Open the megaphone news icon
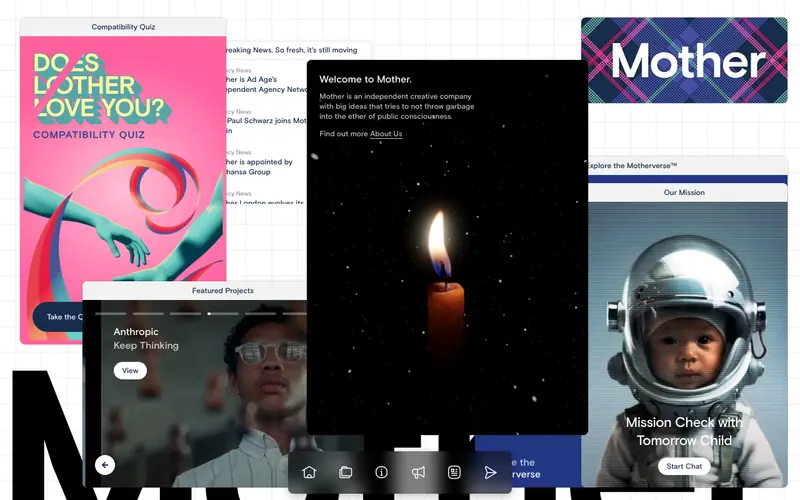Image resolution: width=800 pixels, height=500 pixels. (418, 472)
